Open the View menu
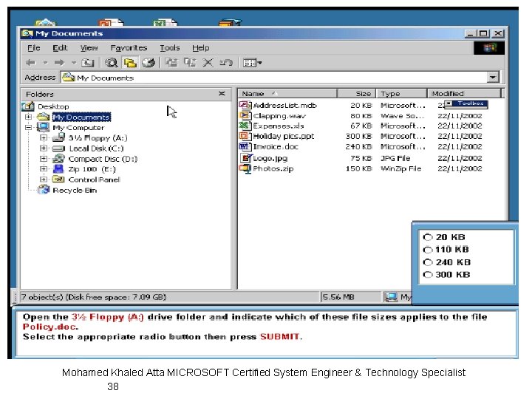Viewport: 532px width, 399px height. [89, 48]
